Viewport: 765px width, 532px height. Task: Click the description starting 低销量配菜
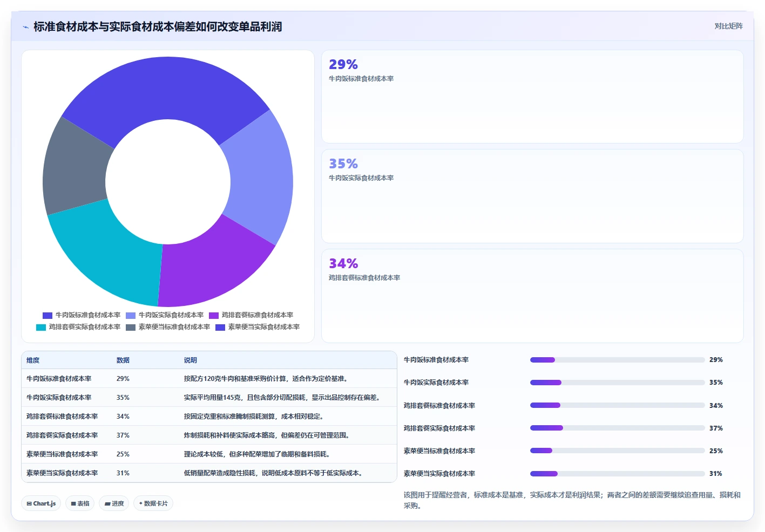click(x=274, y=473)
